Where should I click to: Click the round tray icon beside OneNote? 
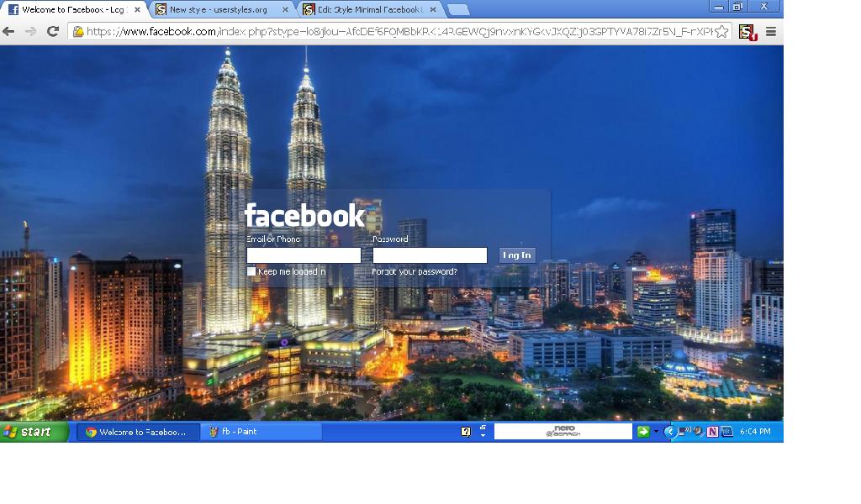tap(699, 432)
